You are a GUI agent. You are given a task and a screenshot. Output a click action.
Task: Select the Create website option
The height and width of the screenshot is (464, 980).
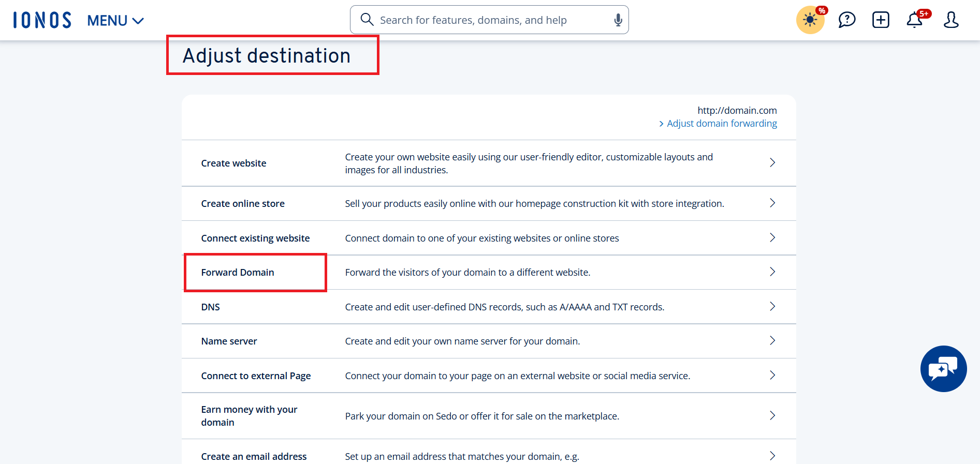233,163
